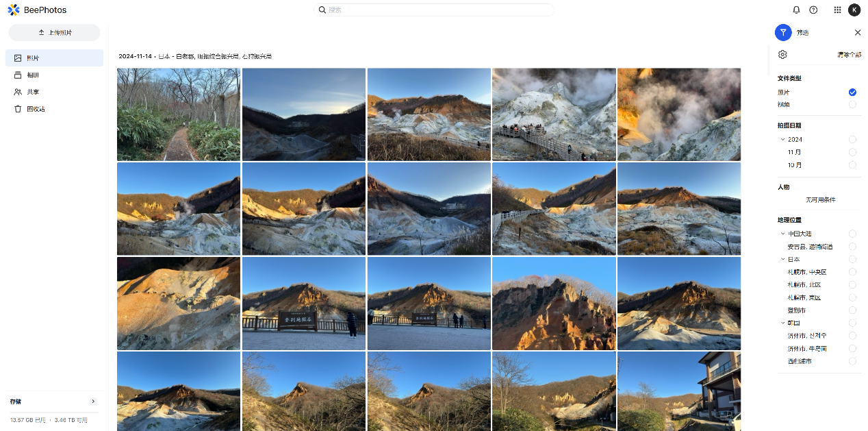
Task: Open the apps grid launcher
Action: pyautogui.click(x=837, y=10)
